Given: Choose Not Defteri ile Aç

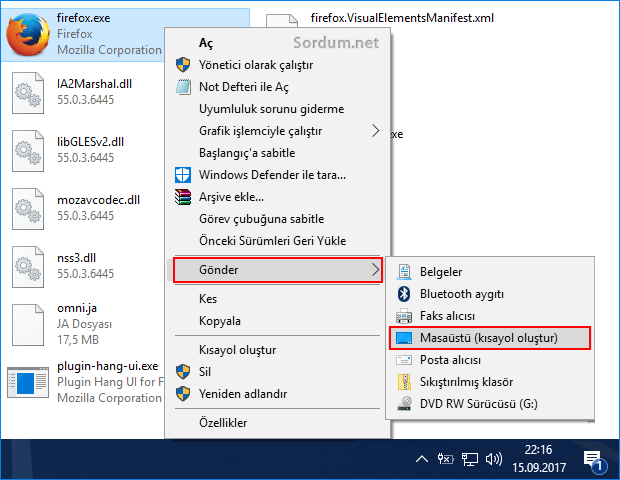Looking at the screenshot, I should pos(278,87).
